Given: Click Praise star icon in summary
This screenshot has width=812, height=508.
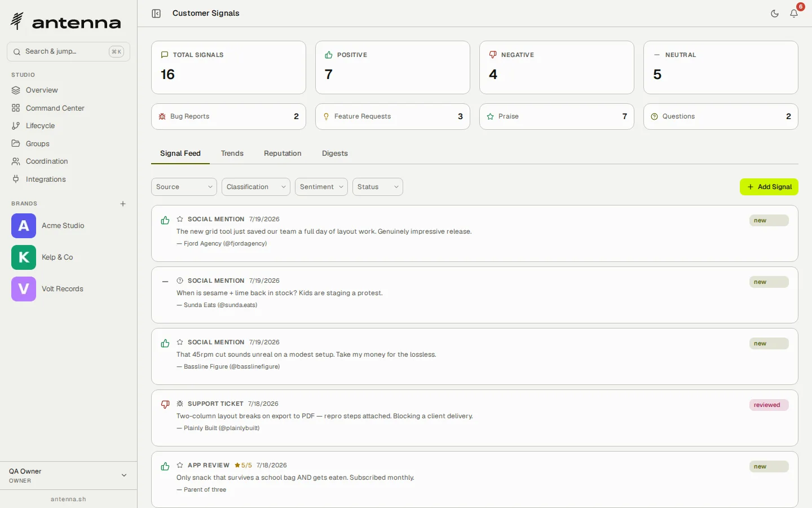Looking at the screenshot, I should click(x=490, y=117).
